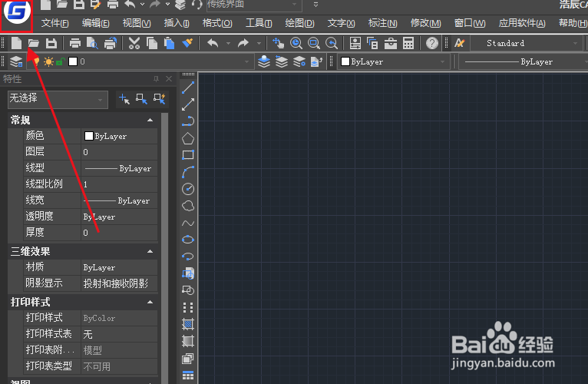Viewport: 588px width, 384px height.
Task: Open the workspace dropdown 传统界面
Action: 254,5
